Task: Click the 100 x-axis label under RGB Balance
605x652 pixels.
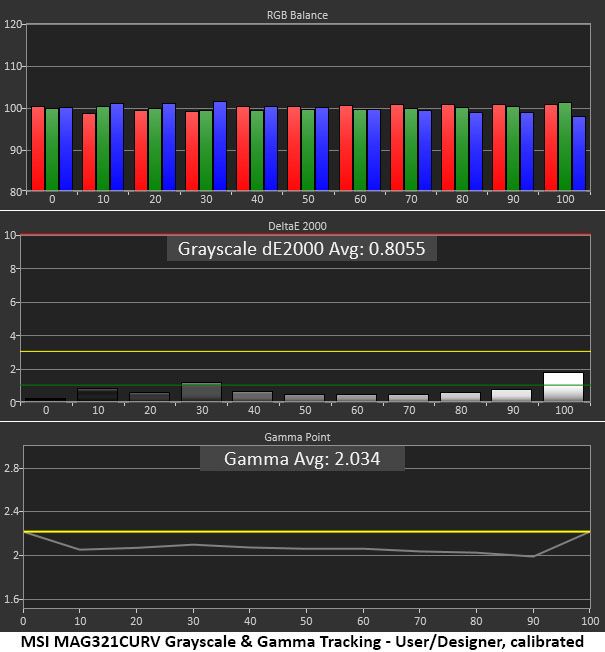Action: [x=565, y=199]
